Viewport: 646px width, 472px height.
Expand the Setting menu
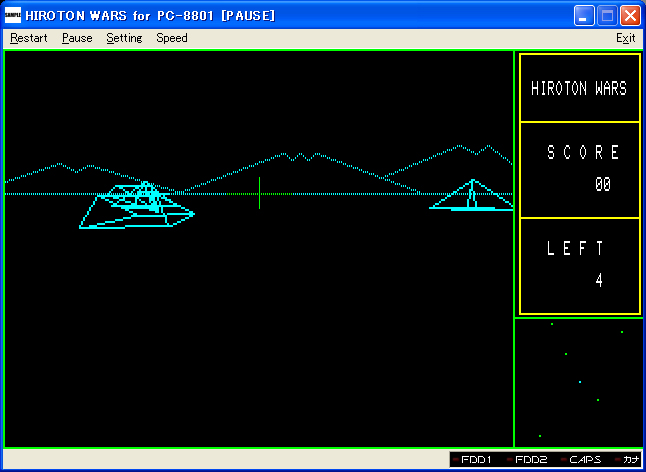124,38
